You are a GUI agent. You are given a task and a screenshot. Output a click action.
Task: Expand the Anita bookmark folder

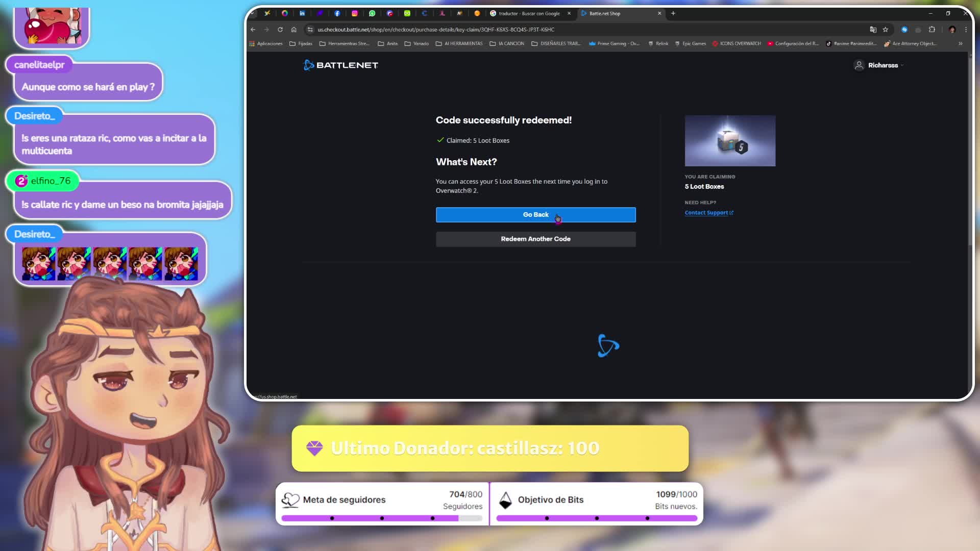pos(387,43)
